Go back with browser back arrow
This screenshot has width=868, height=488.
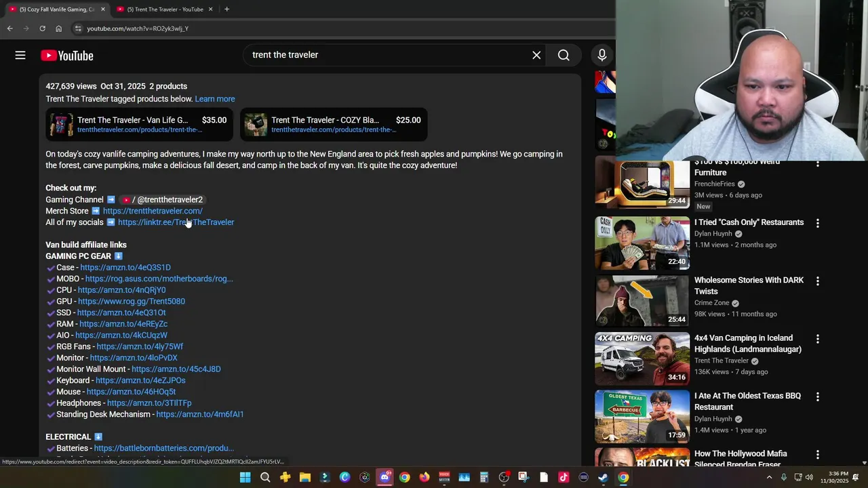click(9, 28)
